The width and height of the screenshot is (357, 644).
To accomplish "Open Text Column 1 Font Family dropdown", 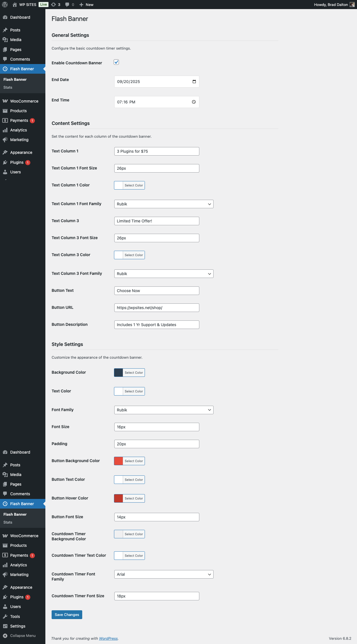I will [x=164, y=204].
